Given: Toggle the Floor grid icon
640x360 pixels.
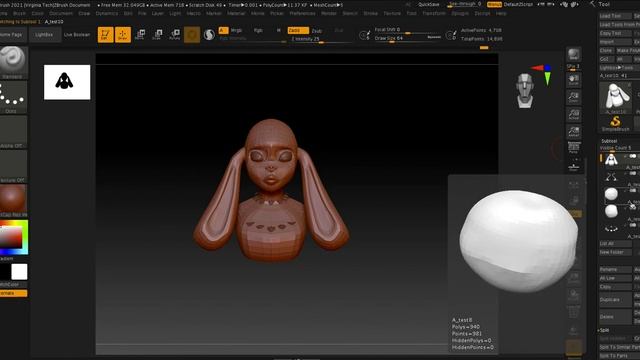Looking at the screenshot, I should (573, 167).
